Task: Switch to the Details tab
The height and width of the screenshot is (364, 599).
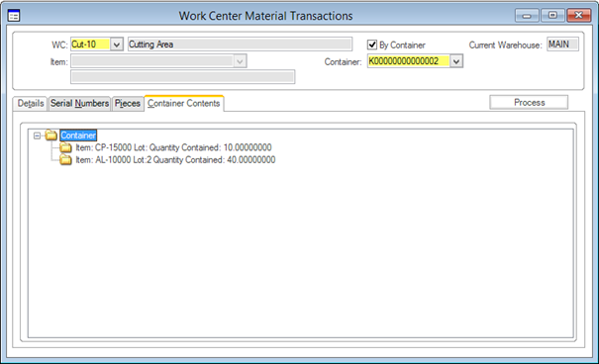Action: point(30,104)
